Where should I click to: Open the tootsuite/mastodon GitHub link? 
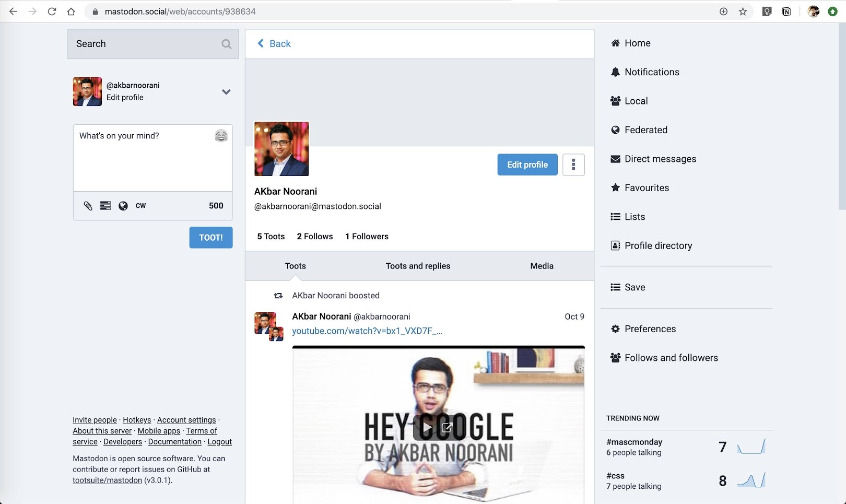coord(108,480)
